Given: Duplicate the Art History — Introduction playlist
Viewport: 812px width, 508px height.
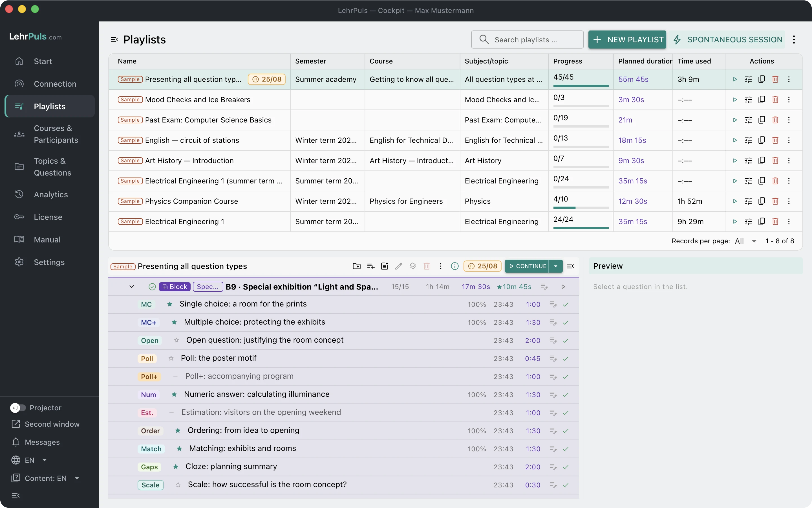Looking at the screenshot, I should (762, 161).
